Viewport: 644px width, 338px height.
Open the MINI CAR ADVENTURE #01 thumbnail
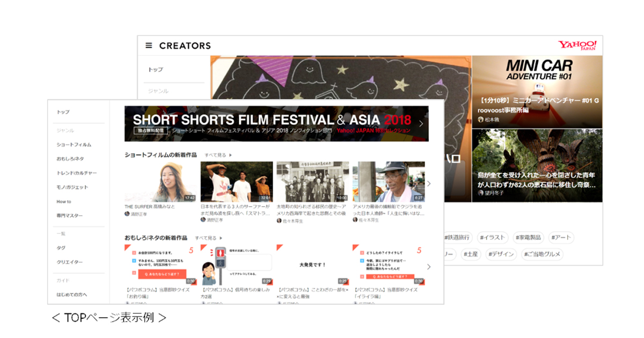pos(537,92)
